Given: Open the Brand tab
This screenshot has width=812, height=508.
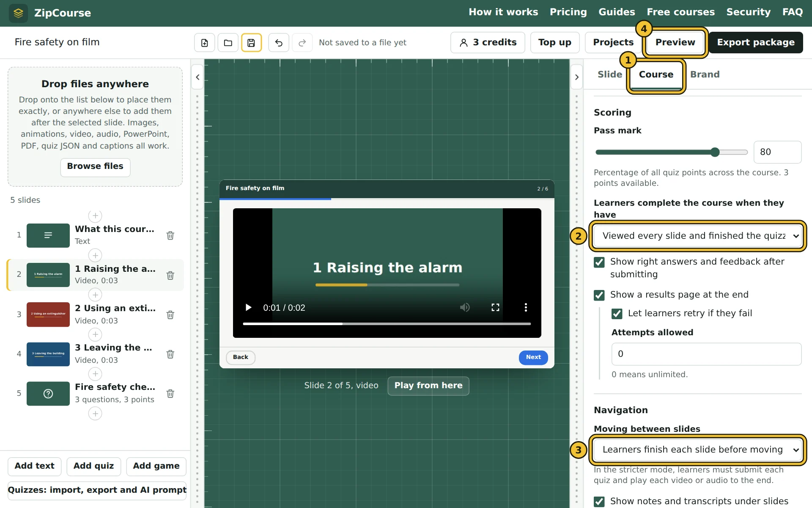Looking at the screenshot, I should point(705,75).
